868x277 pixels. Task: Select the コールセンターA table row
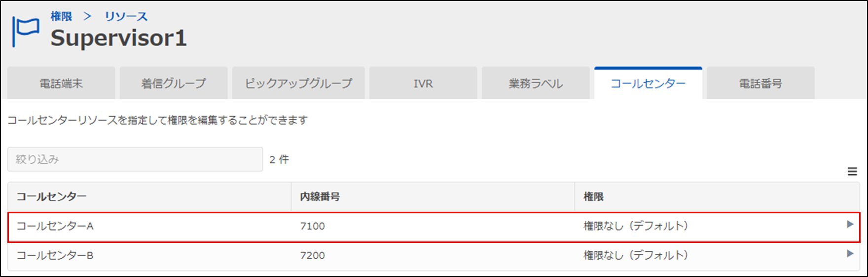(434, 227)
